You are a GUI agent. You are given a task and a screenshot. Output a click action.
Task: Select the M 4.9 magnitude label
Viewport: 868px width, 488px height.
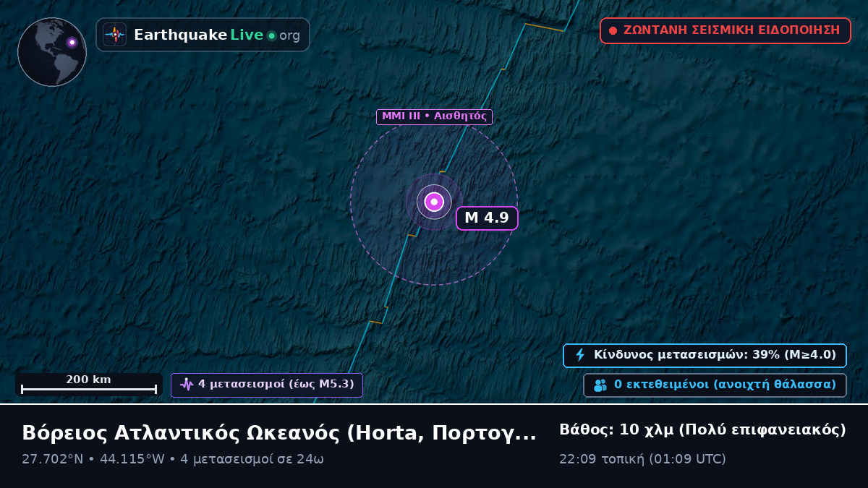[487, 218]
